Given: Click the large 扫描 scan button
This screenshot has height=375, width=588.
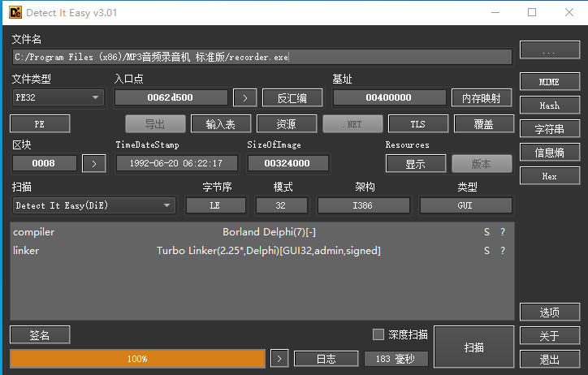Looking at the screenshot, I should point(474,347).
